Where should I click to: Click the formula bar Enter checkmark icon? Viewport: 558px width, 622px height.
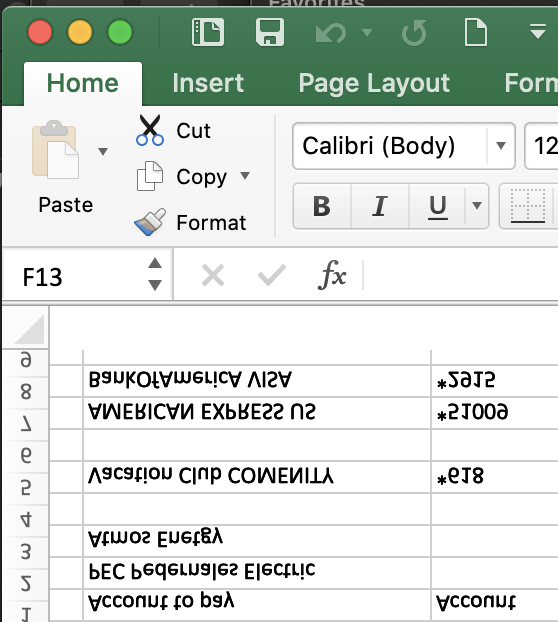pyautogui.click(x=272, y=275)
